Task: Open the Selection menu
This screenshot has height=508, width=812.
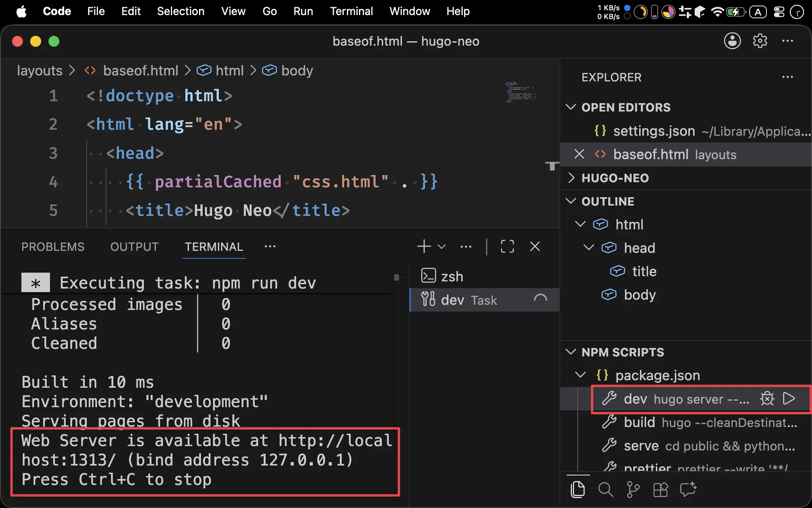Action: [x=181, y=11]
